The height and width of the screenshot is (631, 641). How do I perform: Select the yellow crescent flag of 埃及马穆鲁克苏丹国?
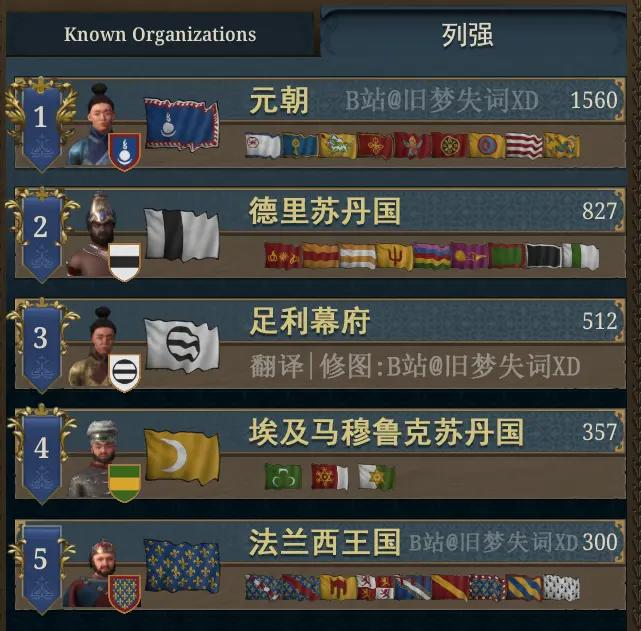pos(182,456)
